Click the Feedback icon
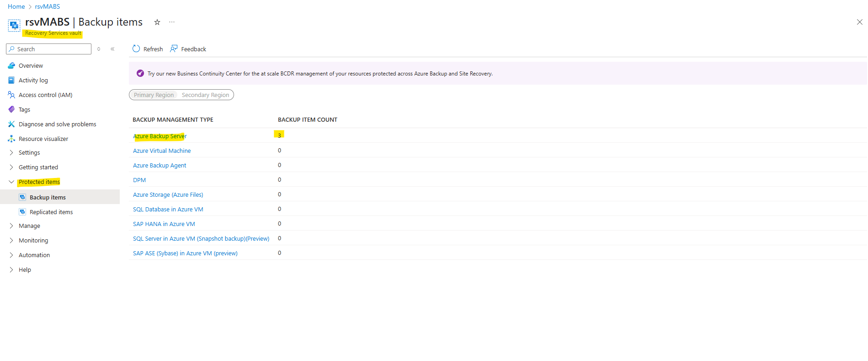 point(174,48)
